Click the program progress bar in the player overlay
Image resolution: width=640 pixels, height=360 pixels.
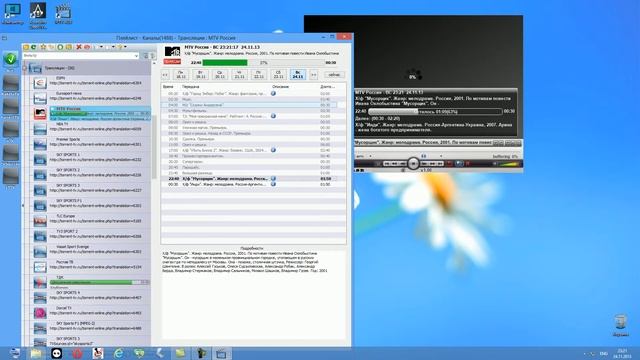[435, 111]
